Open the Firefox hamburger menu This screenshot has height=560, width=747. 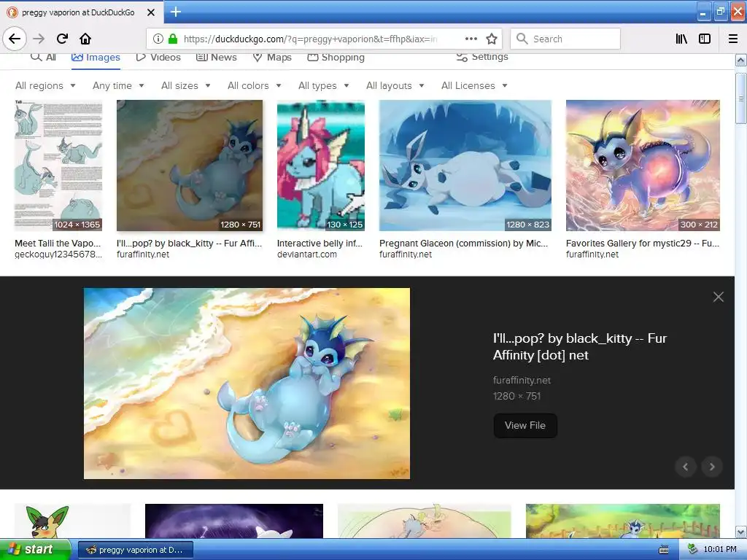(x=733, y=39)
